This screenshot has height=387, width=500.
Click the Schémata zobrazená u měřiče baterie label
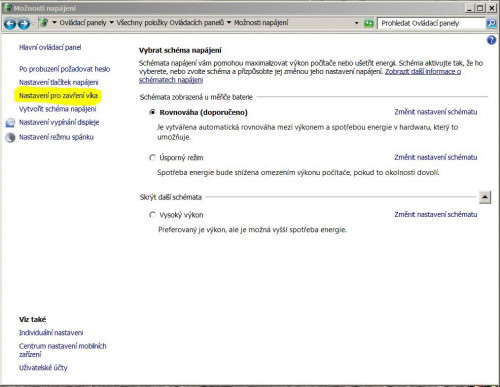click(196, 97)
